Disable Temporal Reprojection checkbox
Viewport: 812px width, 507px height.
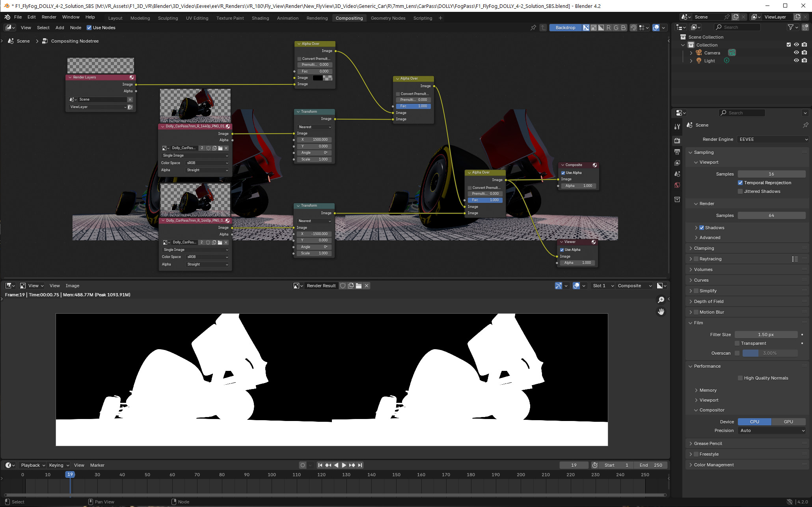click(740, 183)
